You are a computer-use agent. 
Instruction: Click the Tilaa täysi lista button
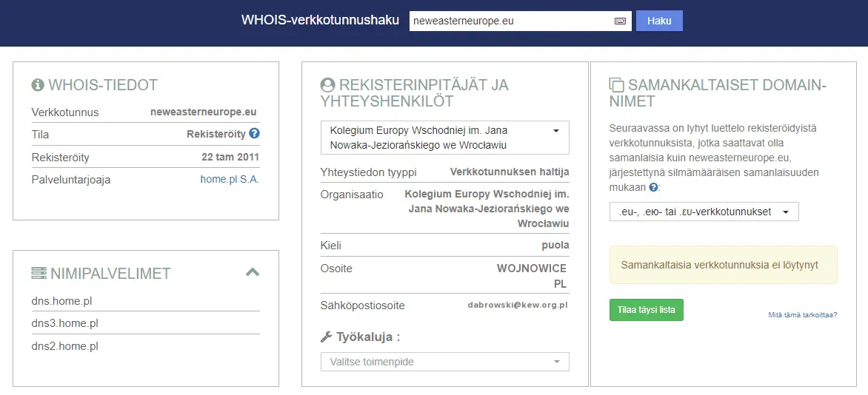(646, 310)
